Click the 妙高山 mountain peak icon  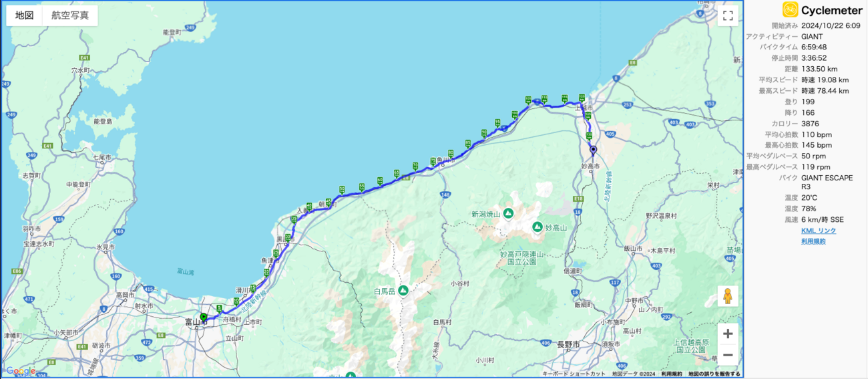[x=537, y=227]
